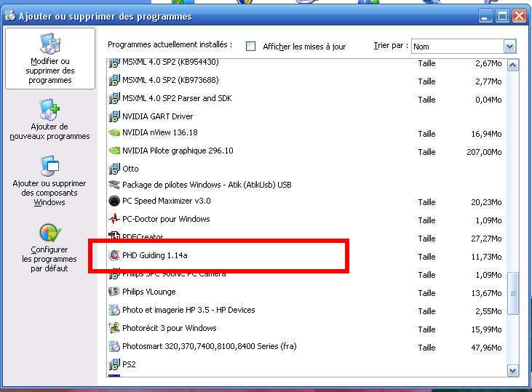Select Philips VLounge entry
This screenshot has height=392, width=532.
[149, 292]
